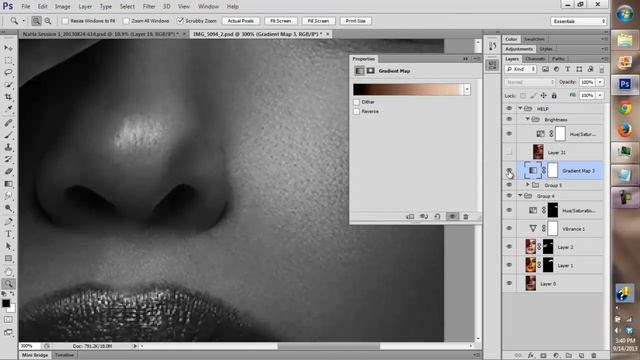The width and height of the screenshot is (640, 360).
Task: Click the Actual Pixels button
Action: click(240, 21)
